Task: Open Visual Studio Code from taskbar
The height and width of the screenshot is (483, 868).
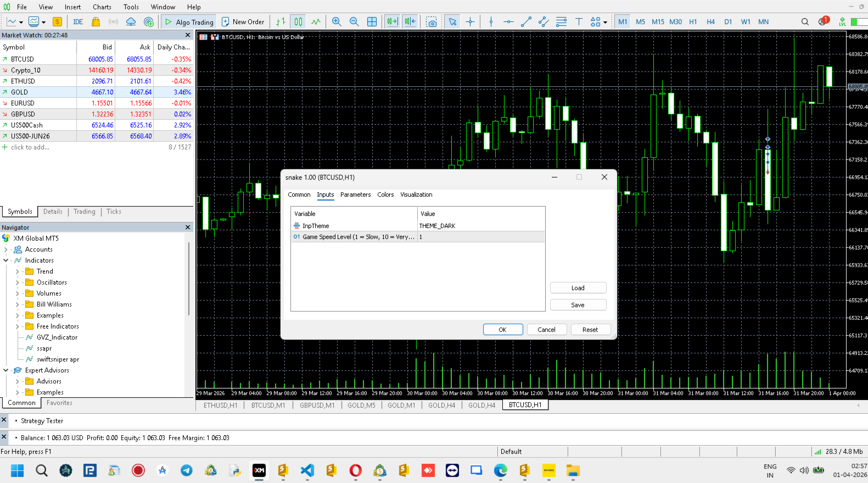Action: [x=307, y=470]
